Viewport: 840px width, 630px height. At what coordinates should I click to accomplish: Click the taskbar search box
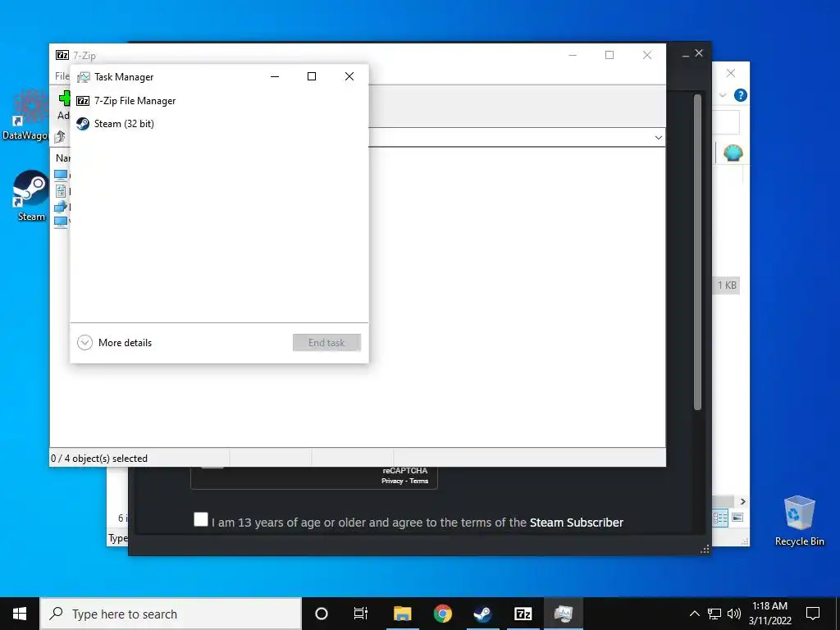[x=171, y=614]
